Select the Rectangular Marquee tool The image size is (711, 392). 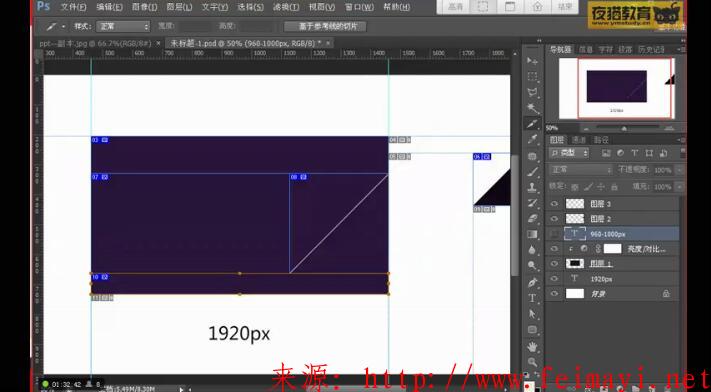tap(532, 76)
